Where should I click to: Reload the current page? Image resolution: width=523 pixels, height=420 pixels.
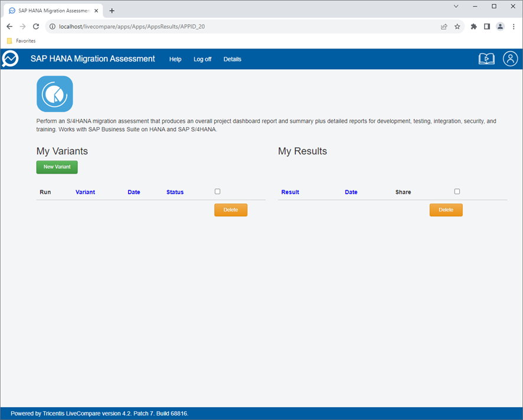36,27
